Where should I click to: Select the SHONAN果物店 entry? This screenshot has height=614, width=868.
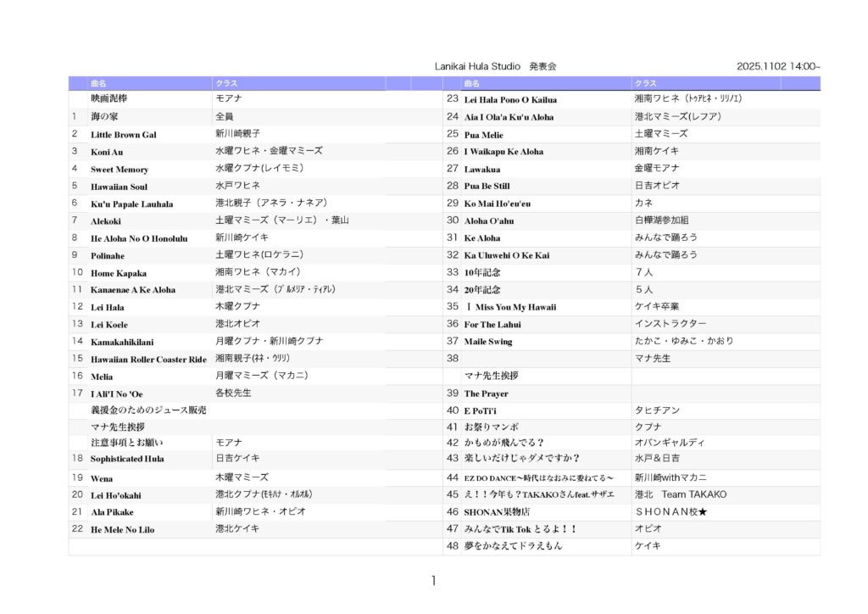497,512
